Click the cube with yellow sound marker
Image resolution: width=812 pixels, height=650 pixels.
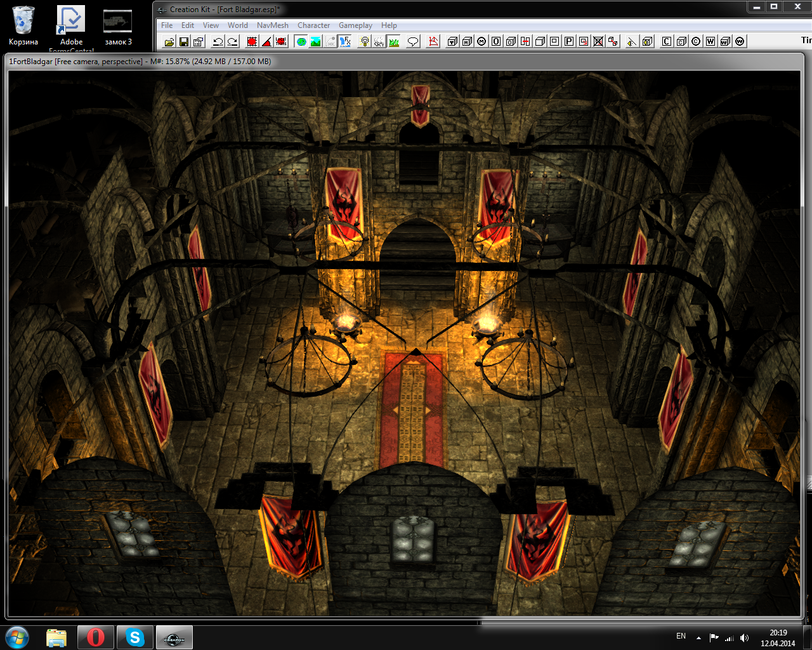coord(646,41)
